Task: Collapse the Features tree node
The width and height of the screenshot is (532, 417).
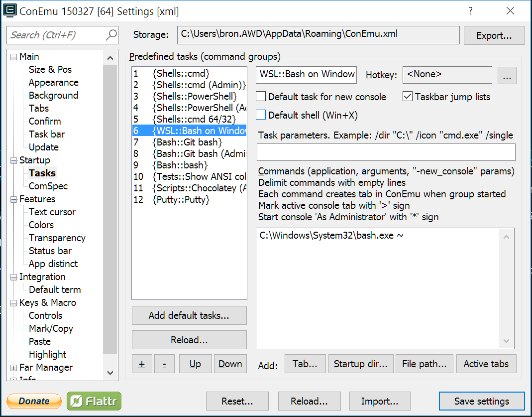Action: coord(13,199)
